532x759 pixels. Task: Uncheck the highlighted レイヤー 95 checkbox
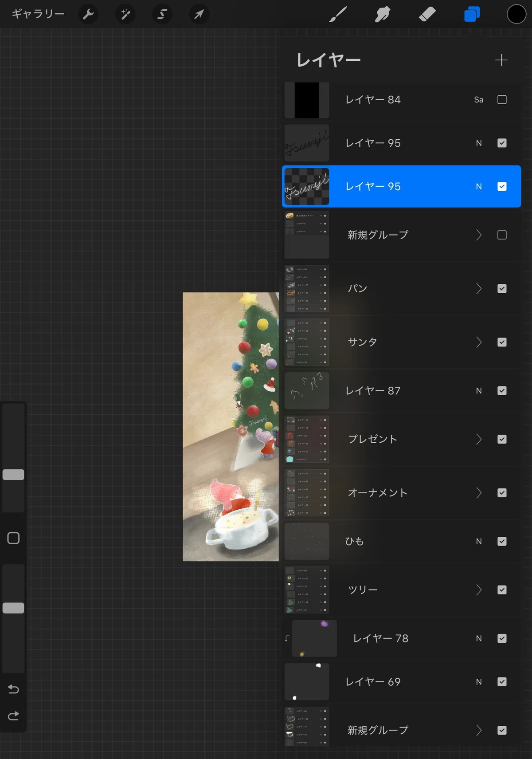pos(502,186)
